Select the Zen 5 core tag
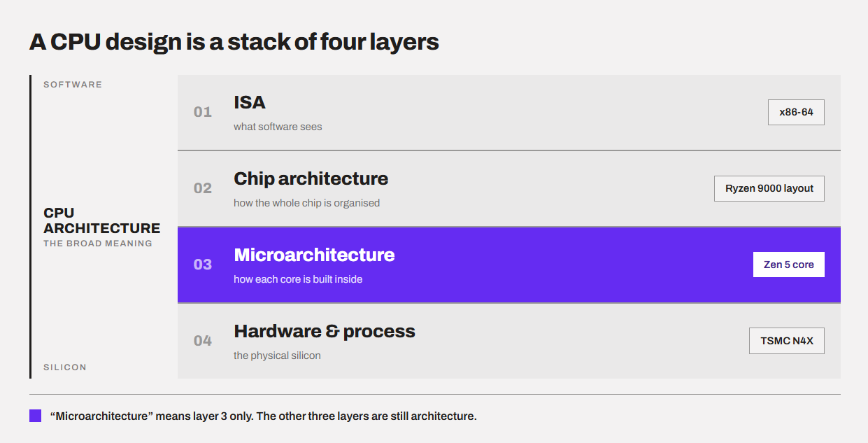Viewport: 868px width, 443px height. pyautogui.click(x=789, y=265)
